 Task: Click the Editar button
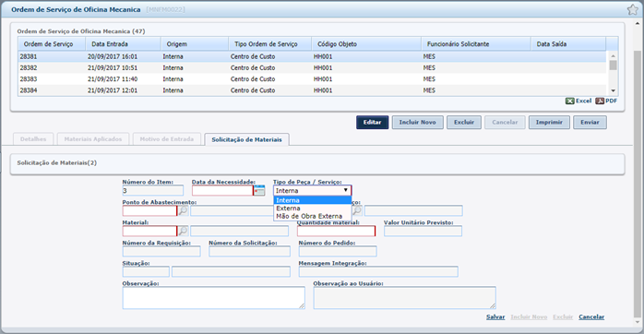click(372, 122)
